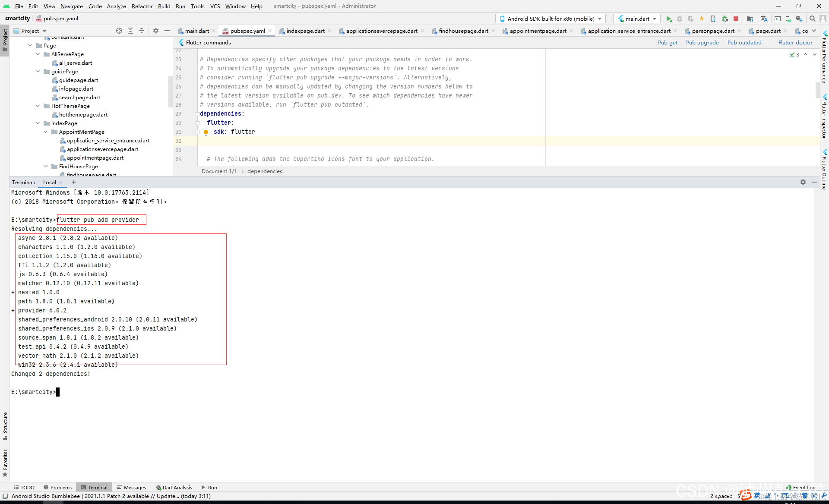Open Search Everywhere magnifier icon

point(812,19)
